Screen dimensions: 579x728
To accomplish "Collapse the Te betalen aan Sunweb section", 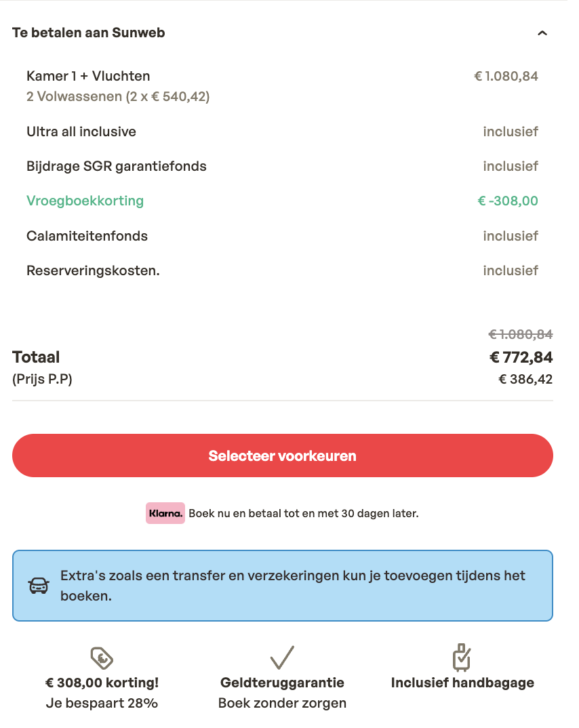I will pyautogui.click(x=542, y=33).
